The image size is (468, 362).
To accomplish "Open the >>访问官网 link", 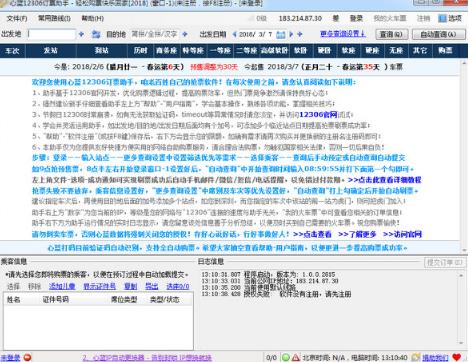I will [x=402, y=234].
